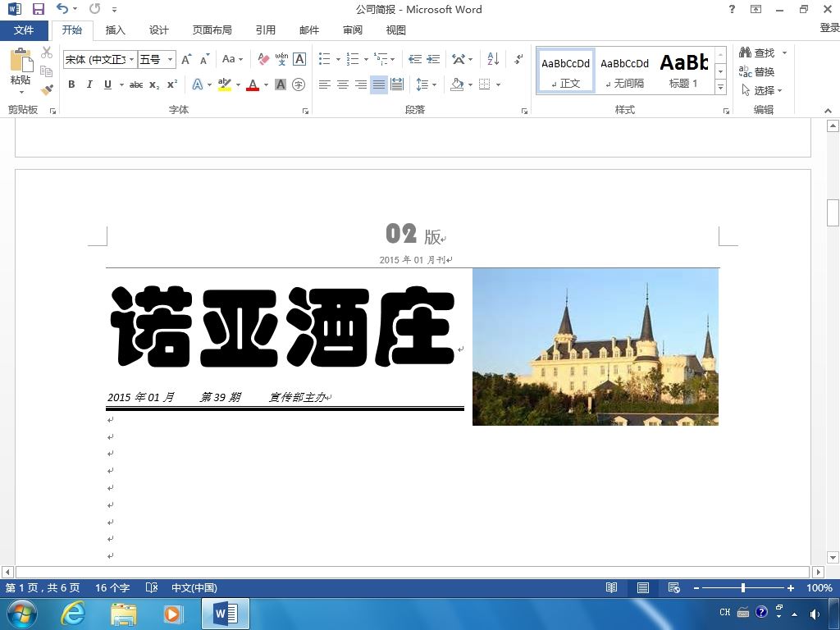840x630 pixels.
Task: Open Internet Explorer from the taskbar
Action: 73,614
